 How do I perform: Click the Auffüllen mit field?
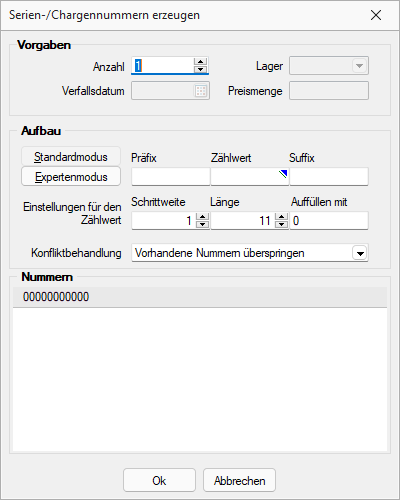[x=329, y=221]
